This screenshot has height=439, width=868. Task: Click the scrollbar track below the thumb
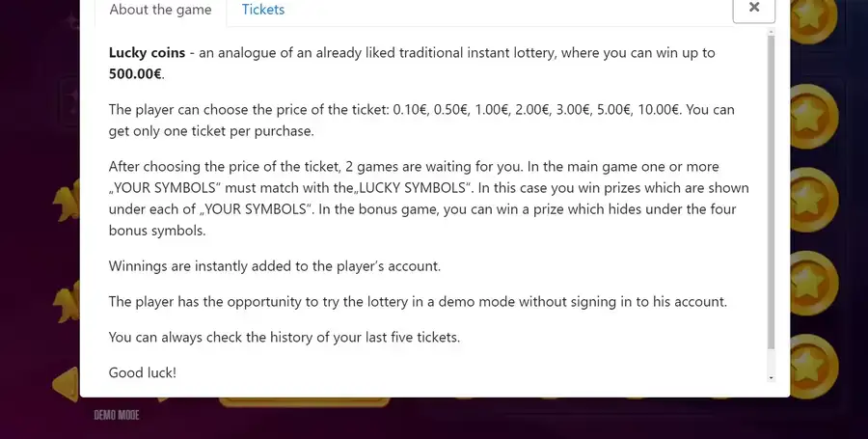772,362
